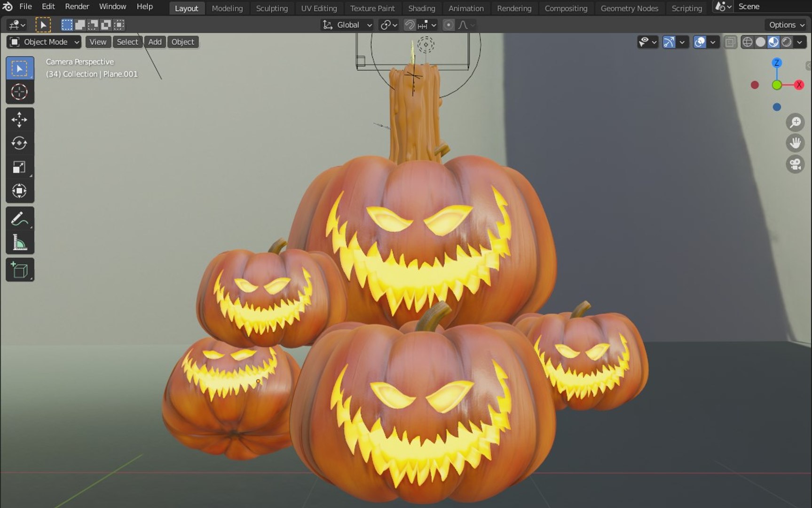Open the gizmo settings dropdown arrow
The image size is (812, 508).
pos(682,42)
